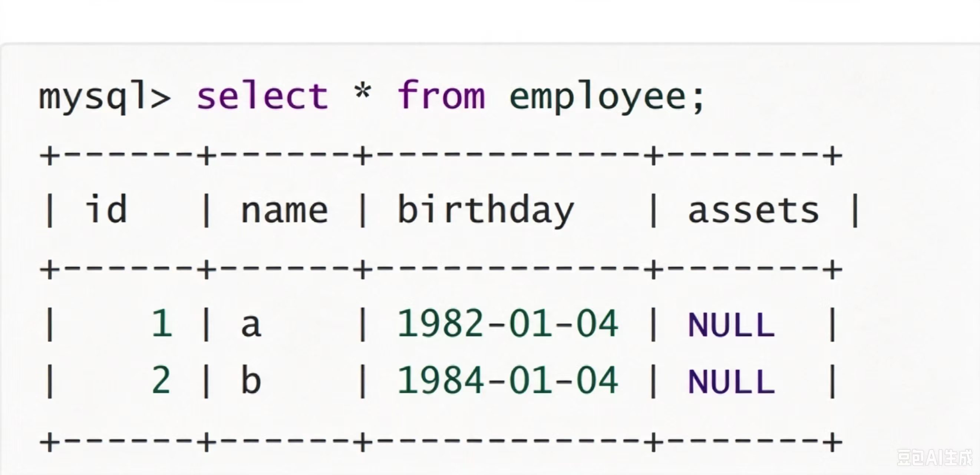Screen dimensions: 980x475
Task: Click the top border line of table
Action: tap(441, 155)
